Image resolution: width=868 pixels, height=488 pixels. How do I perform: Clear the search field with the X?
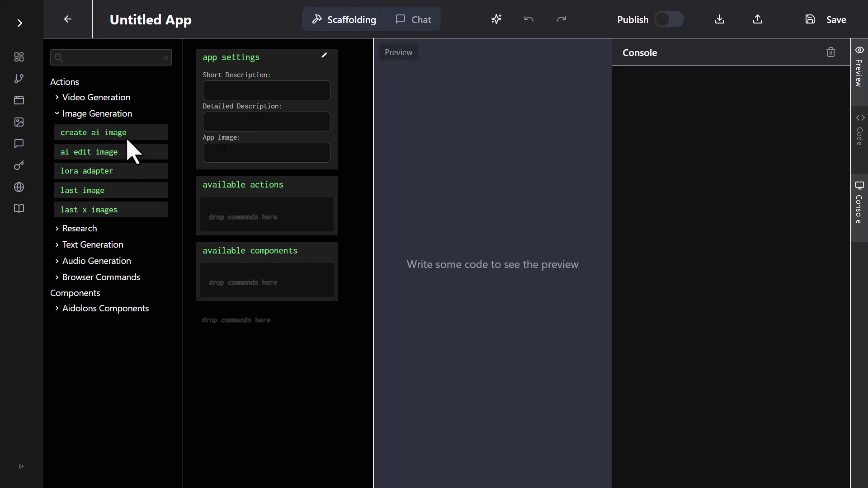166,57
